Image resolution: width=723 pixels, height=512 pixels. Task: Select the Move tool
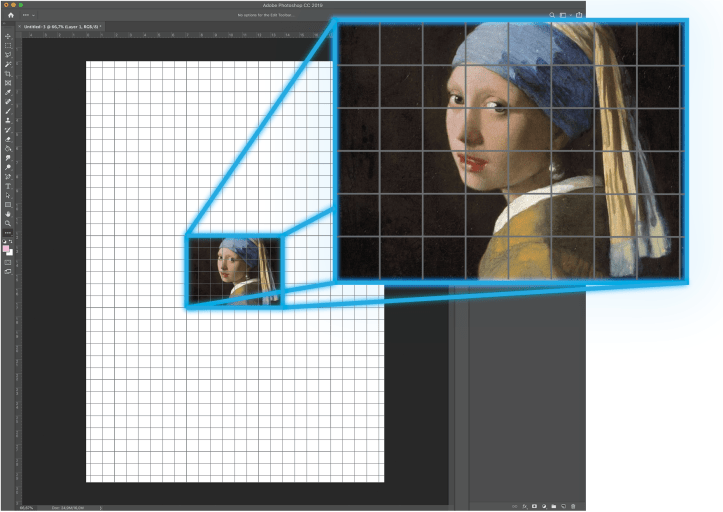coord(9,37)
